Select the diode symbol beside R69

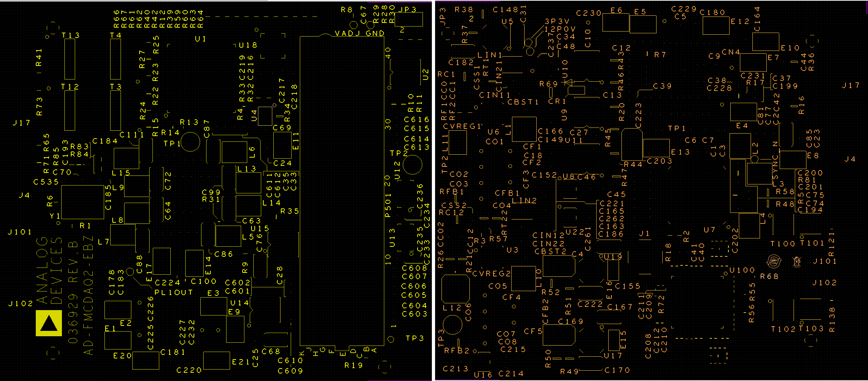(569, 82)
